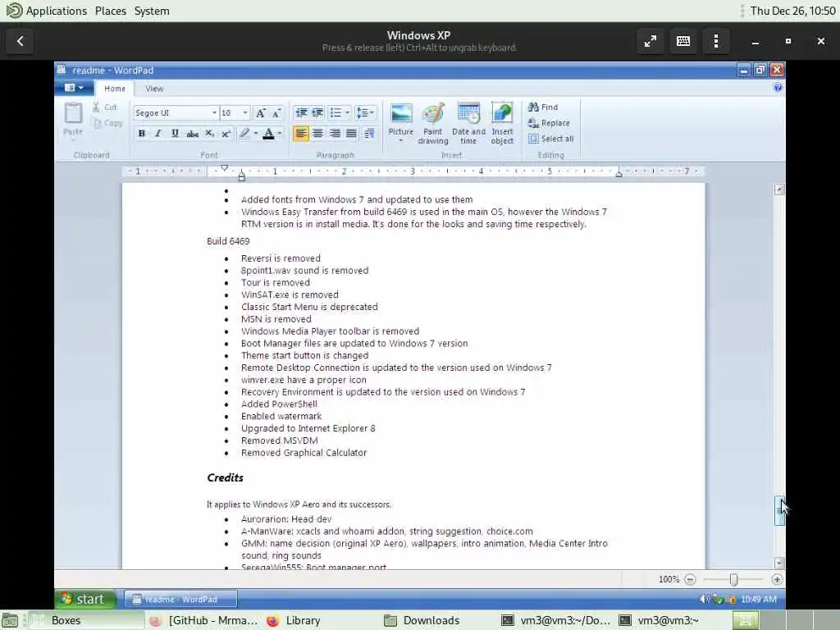
Task: Open the Boxes three-dot menu
Action: 715,41
